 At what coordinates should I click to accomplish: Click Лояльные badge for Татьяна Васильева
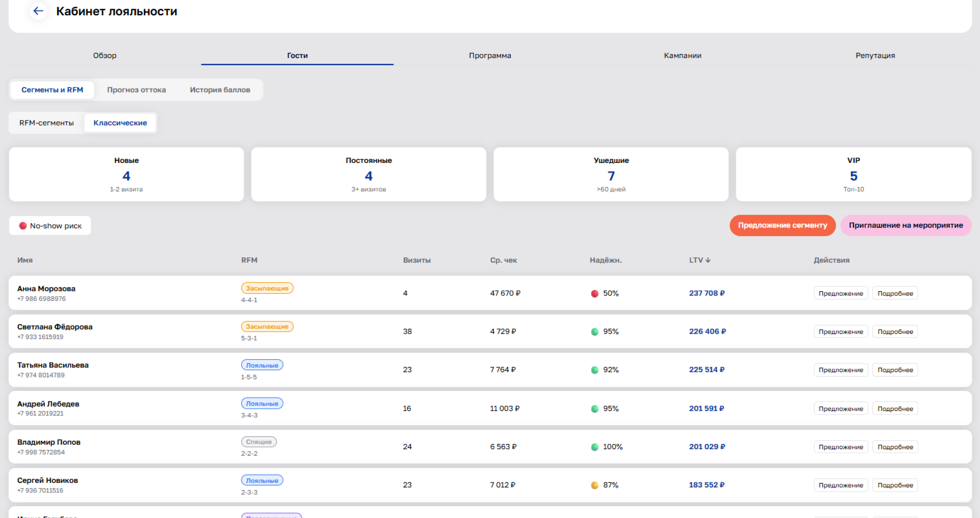(x=262, y=365)
